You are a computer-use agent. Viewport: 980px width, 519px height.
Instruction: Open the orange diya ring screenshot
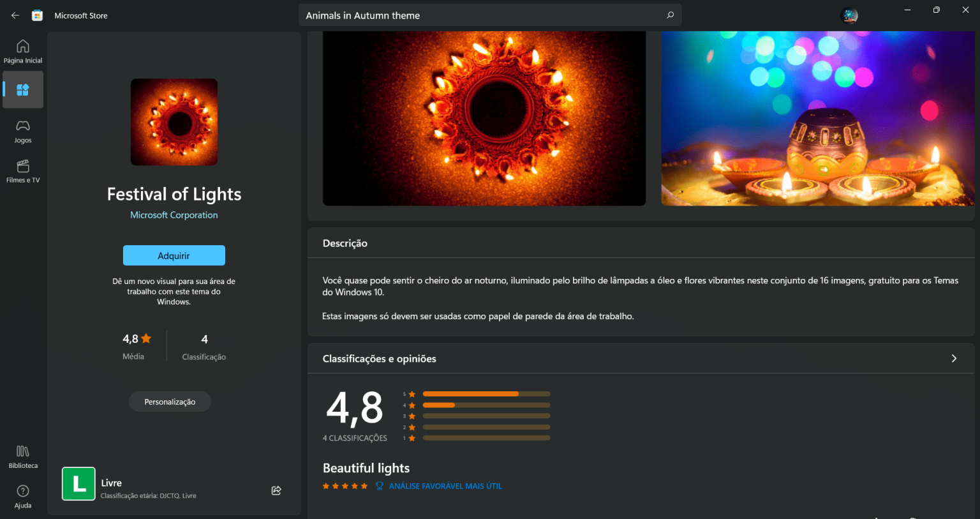point(484,119)
